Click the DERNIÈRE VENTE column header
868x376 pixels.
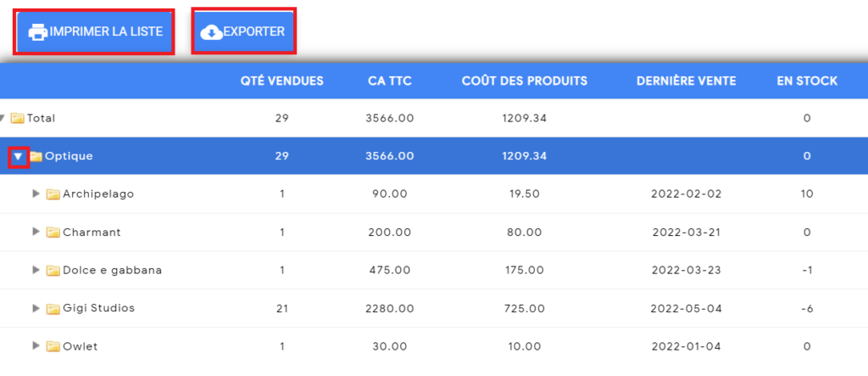687,81
